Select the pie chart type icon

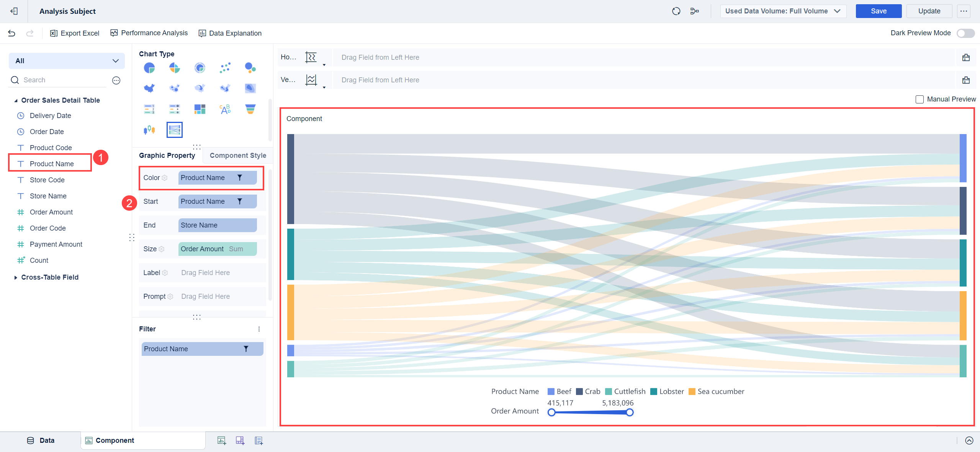(x=149, y=68)
